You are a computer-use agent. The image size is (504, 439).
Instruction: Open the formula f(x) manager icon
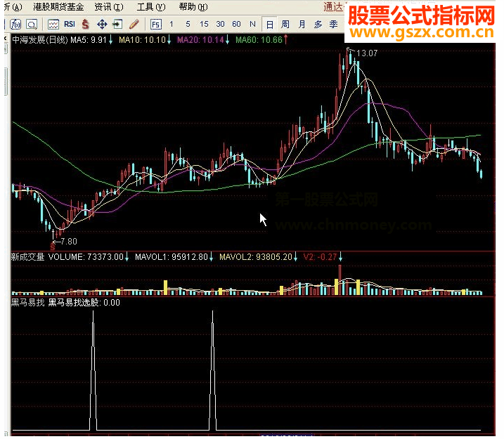15,24
